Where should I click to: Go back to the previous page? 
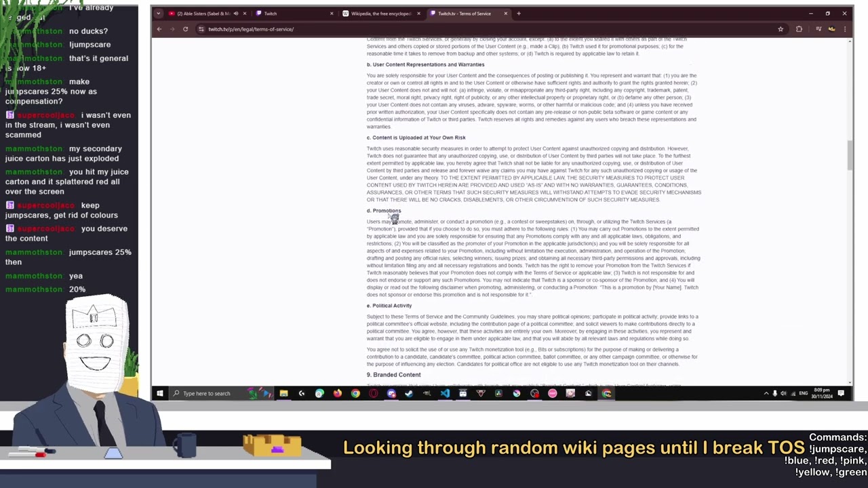click(x=159, y=29)
